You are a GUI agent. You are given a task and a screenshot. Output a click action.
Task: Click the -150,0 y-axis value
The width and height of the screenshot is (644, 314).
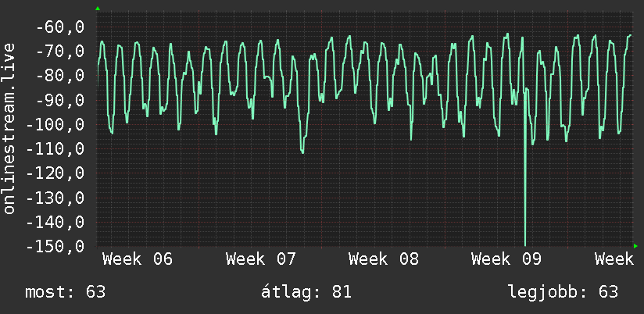55,247
